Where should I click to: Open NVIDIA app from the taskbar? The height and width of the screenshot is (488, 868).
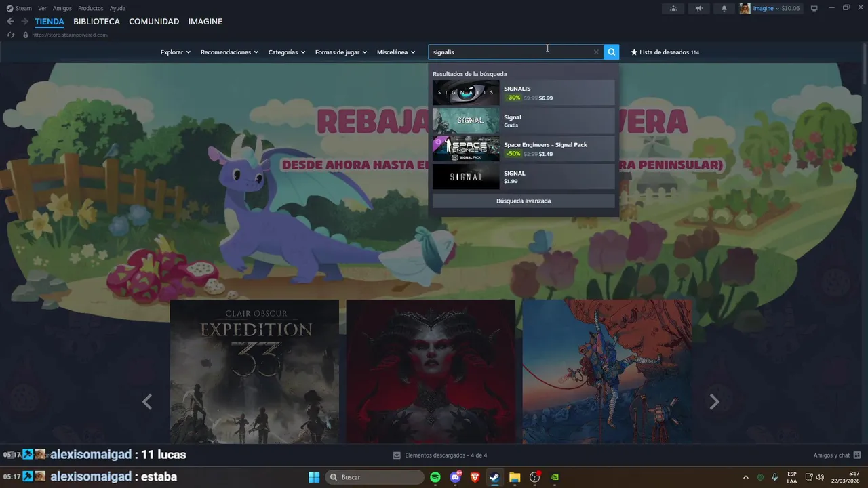tap(554, 477)
